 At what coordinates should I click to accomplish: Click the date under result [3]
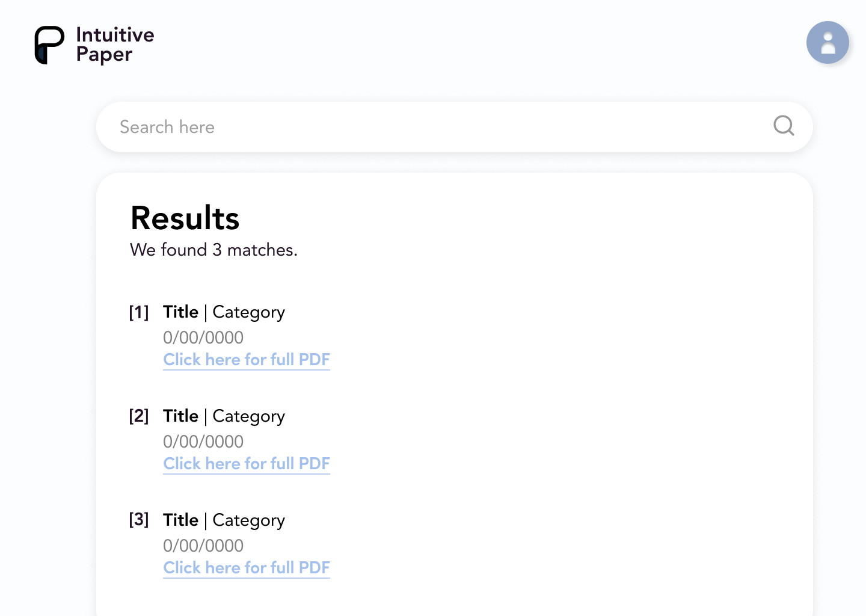(x=203, y=546)
